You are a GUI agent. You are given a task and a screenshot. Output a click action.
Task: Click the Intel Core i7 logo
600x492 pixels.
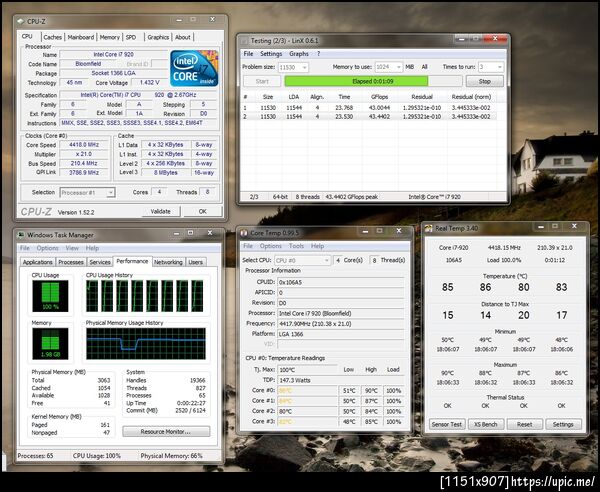pyautogui.click(x=194, y=69)
